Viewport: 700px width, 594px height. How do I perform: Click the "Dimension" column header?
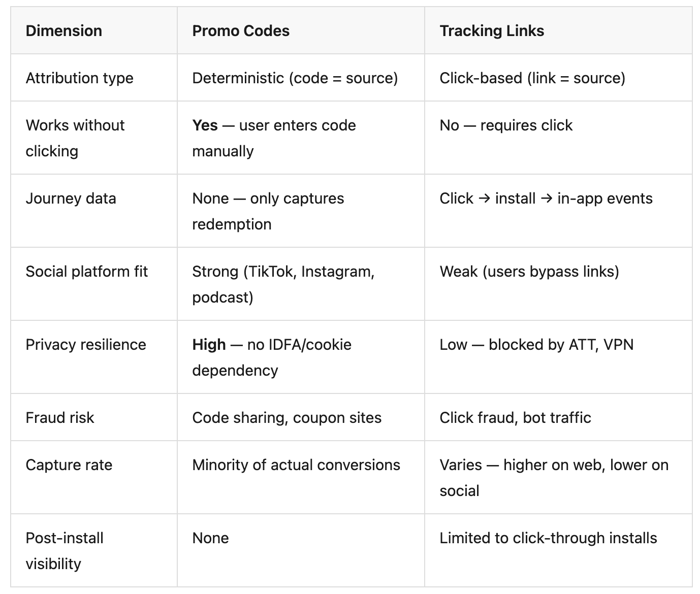64,31
